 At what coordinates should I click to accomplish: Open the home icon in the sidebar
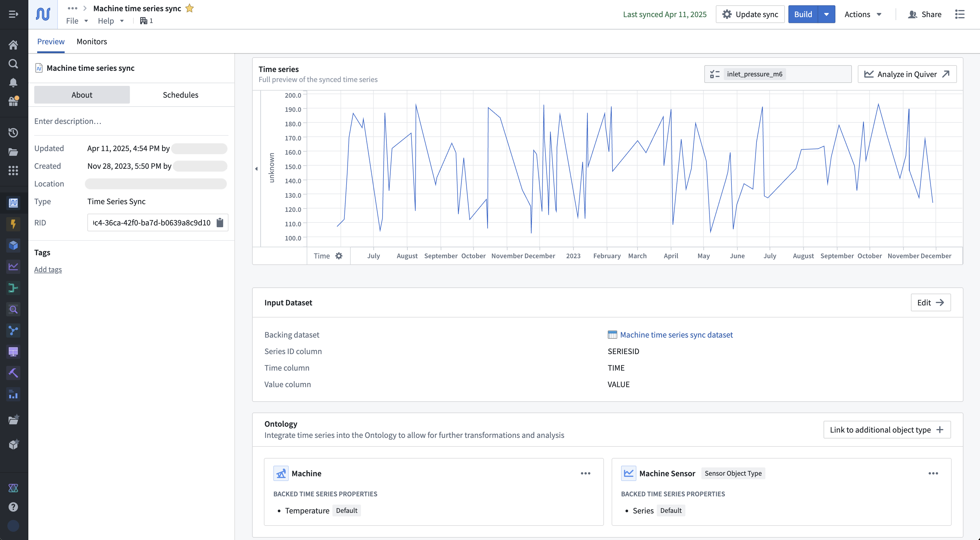(x=13, y=45)
